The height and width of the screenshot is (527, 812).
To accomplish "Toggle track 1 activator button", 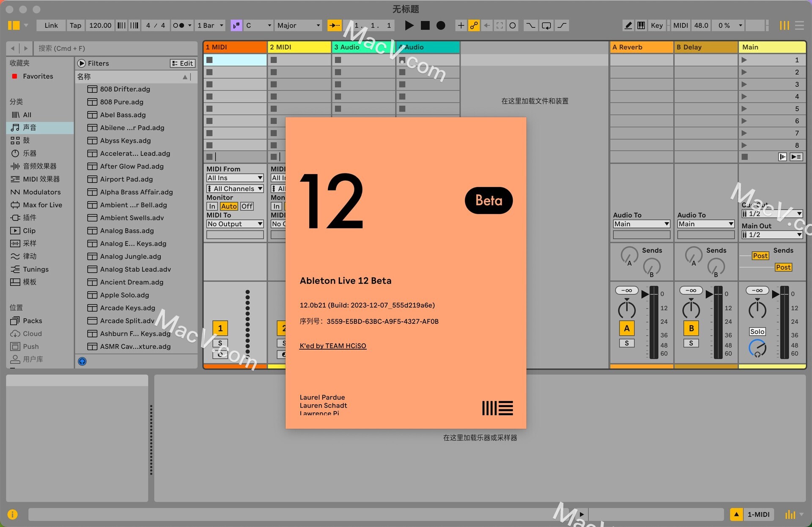I will [220, 328].
